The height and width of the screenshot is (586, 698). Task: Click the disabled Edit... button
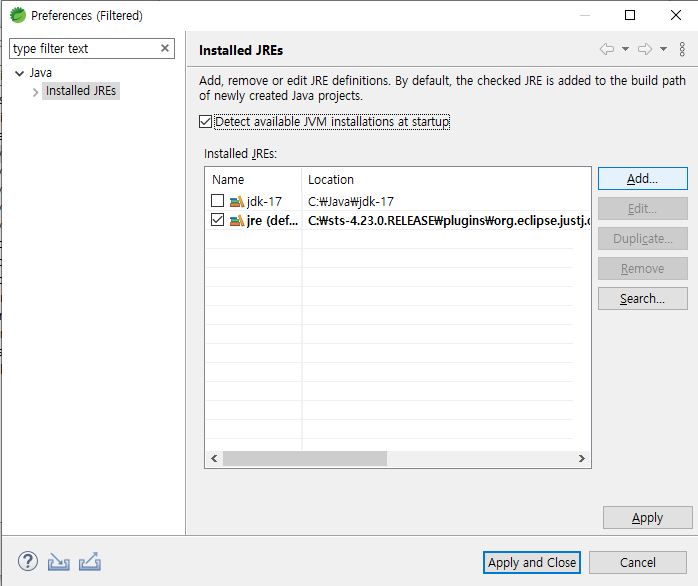642,208
